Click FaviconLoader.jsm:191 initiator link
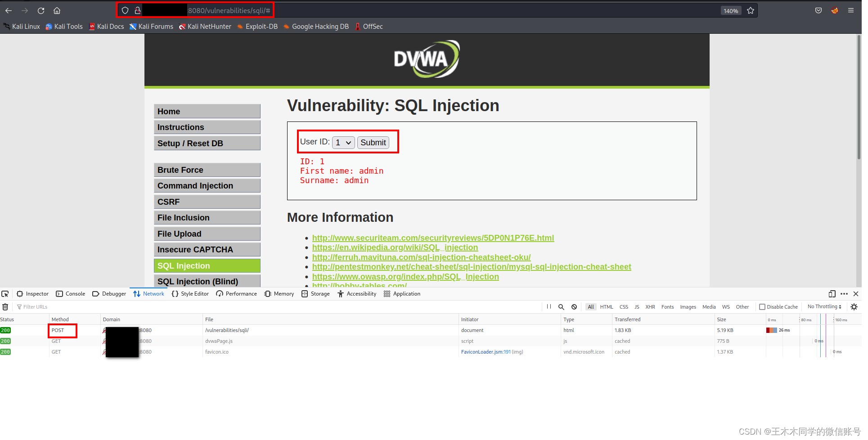Screen dimensions: 868x440 pos(486,352)
